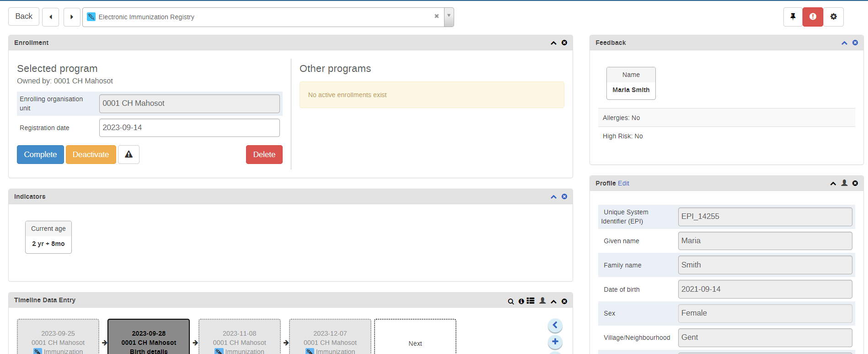Click the pin icon in top toolbar
Image resolution: width=868 pixels, height=354 pixels.
pyautogui.click(x=793, y=17)
